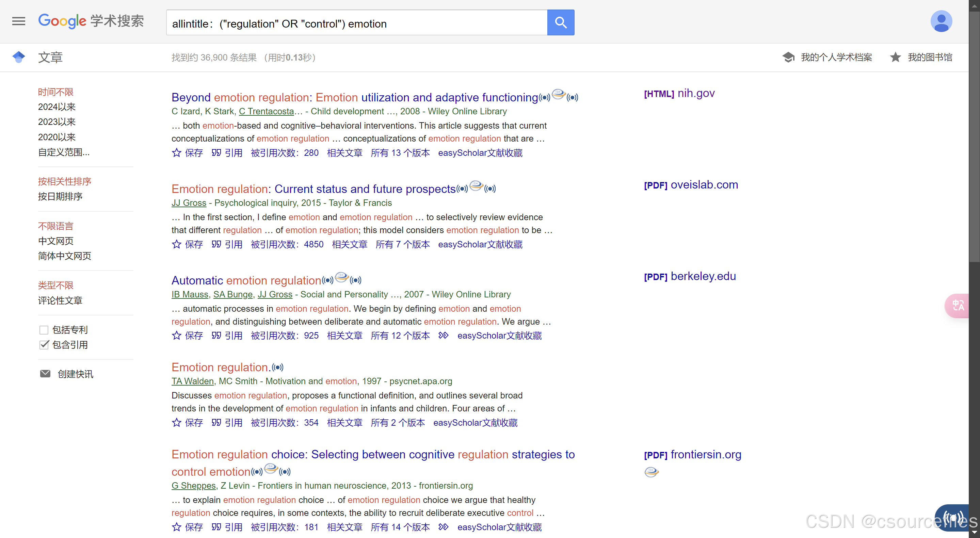Image resolution: width=980 pixels, height=538 pixels.
Task: Click in the search query input field
Action: click(x=356, y=23)
